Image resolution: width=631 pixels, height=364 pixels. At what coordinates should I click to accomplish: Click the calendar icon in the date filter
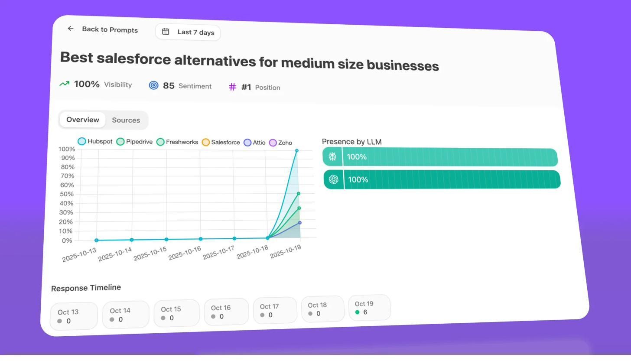[x=166, y=31]
